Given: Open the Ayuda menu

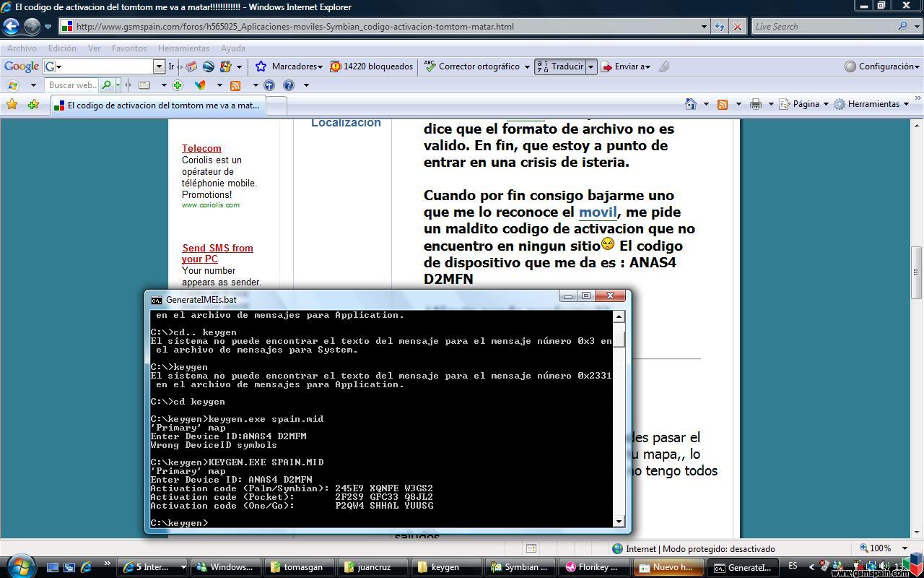Looking at the screenshot, I should point(232,48).
